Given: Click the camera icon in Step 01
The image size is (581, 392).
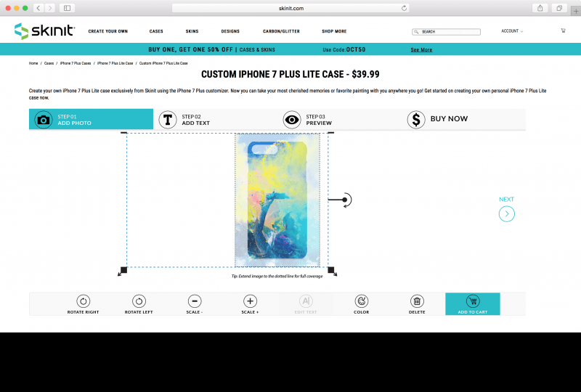Looking at the screenshot, I should [x=44, y=120].
